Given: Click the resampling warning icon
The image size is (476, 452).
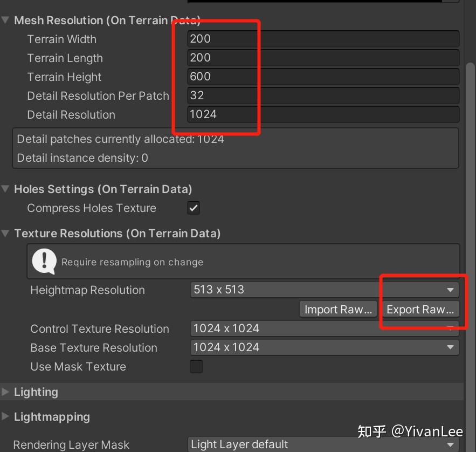Looking at the screenshot, I should pos(44,261).
